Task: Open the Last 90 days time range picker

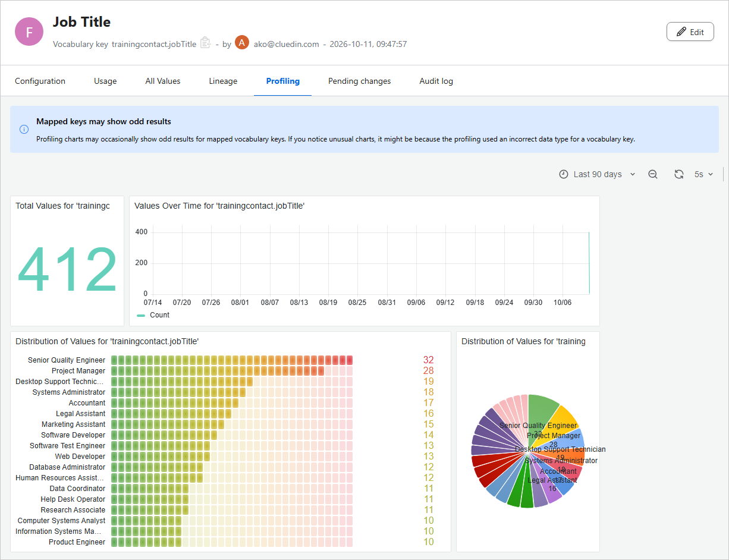Action: point(598,174)
